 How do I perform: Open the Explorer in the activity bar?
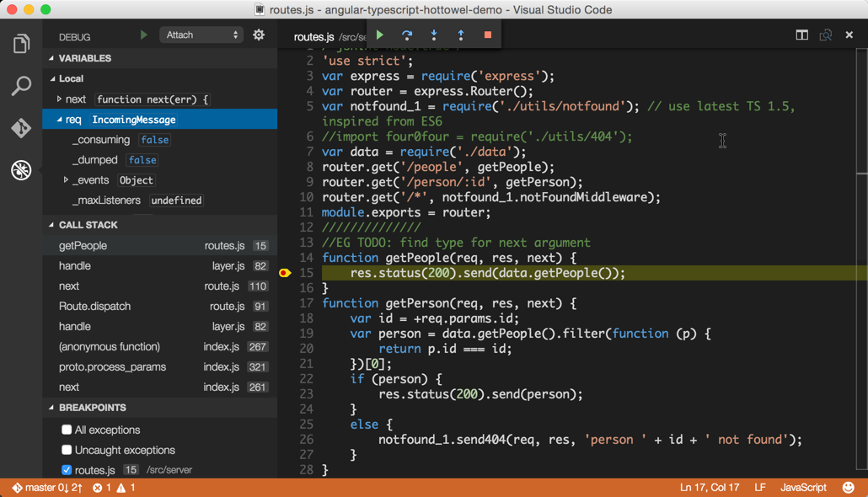(20, 43)
